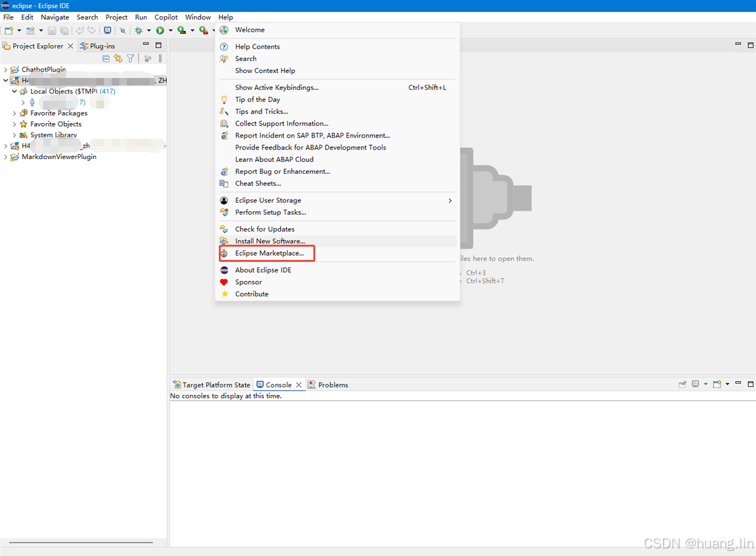Click the Save toolbar icon
Image resolution: width=756 pixels, height=556 pixels.
[51, 30]
